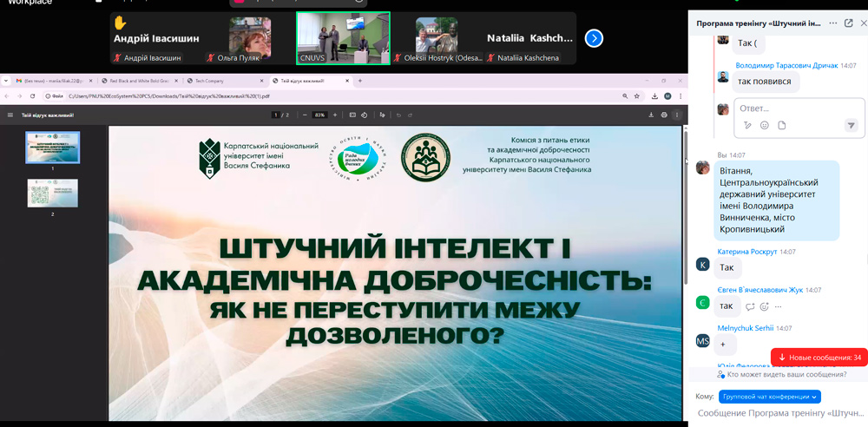Click the browser Back arrow
The width and height of the screenshot is (868, 427).
(7, 95)
